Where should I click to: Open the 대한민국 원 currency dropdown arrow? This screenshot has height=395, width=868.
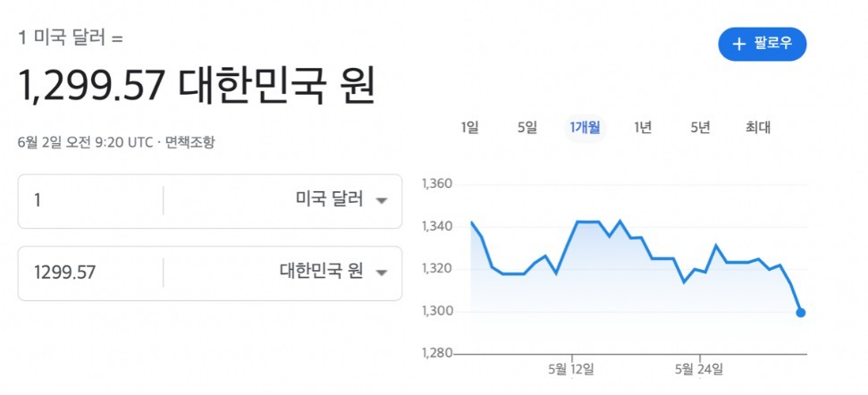(381, 273)
